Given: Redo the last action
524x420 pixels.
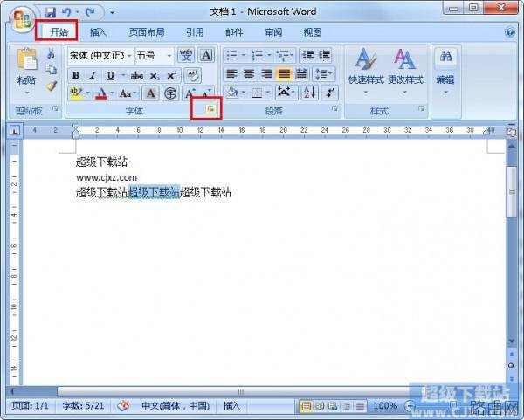Looking at the screenshot, I should coord(90,12).
